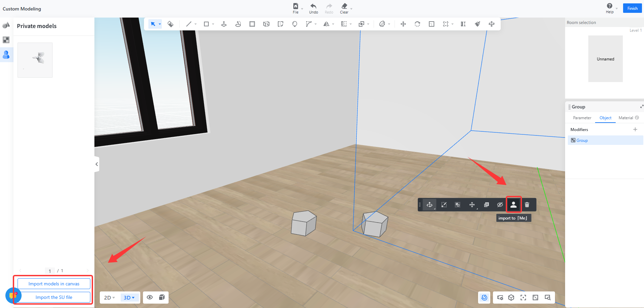Viewport: 644px width, 308px height.
Task: Expand the mirror tool dropdown arrow
Action: pyautogui.click(x=333, y=24)
